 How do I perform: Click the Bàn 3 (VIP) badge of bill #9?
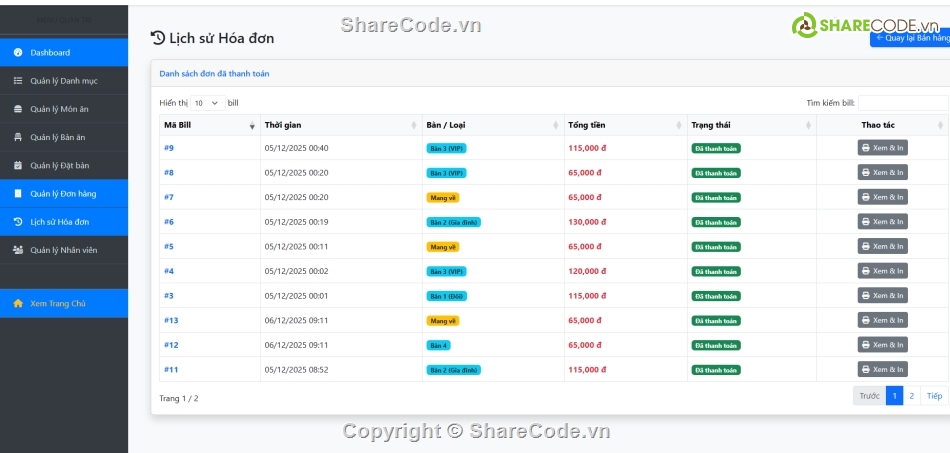click(447, 148)
